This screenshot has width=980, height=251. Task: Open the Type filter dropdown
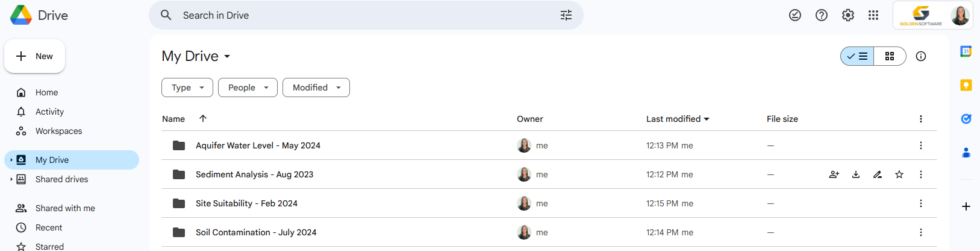tap(187, 87)
